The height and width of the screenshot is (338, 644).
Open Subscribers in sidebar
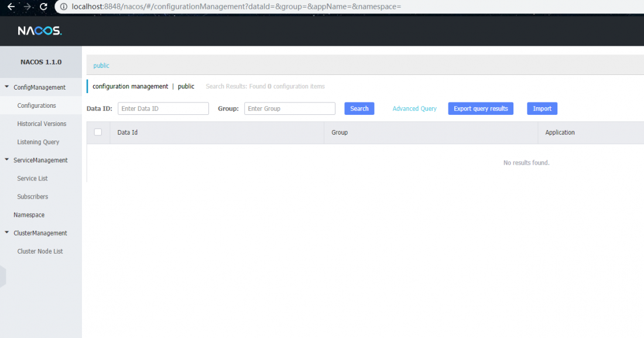click(x=32, y=197)
